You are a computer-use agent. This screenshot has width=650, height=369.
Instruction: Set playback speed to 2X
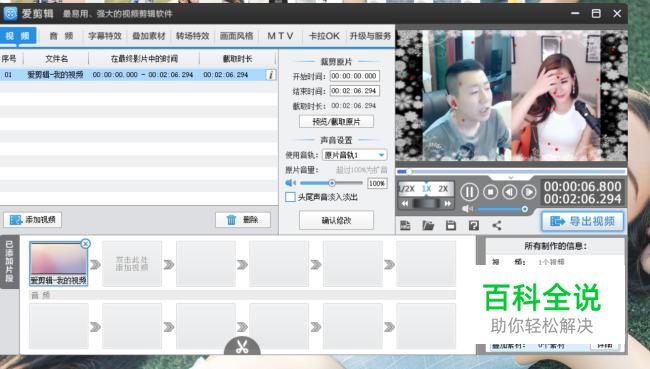tap(443, 189)
